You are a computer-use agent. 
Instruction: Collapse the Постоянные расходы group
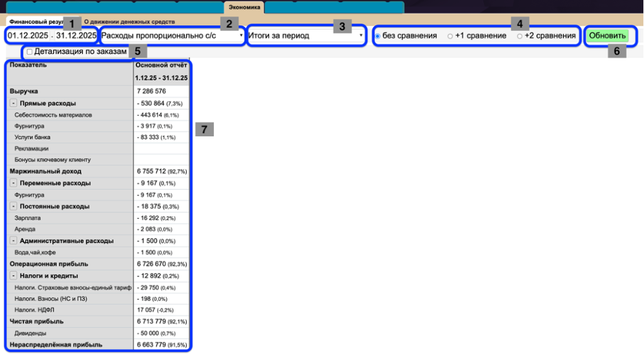point(13,206)
